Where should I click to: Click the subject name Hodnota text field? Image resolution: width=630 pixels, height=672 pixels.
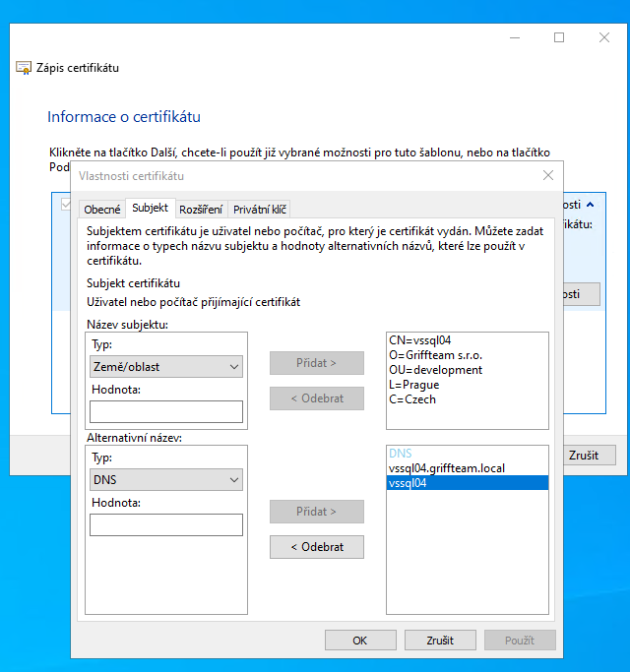coord(165,411)
